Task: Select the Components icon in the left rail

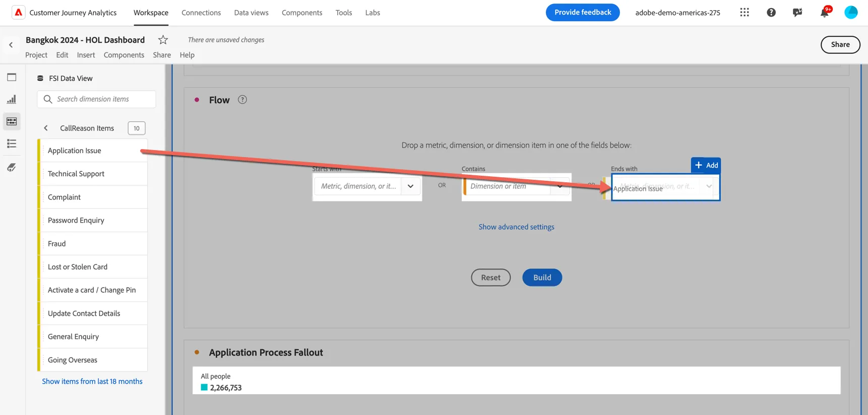Action: click(x=12, y=121)
